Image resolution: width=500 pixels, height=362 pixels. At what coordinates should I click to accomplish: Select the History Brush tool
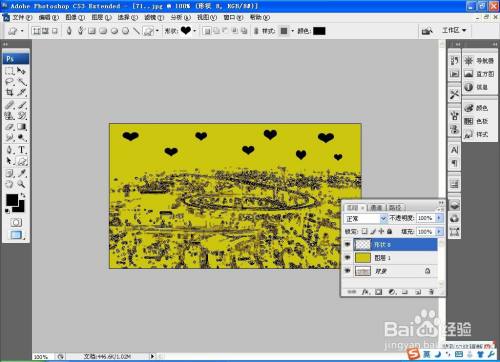click(x=21, y=116)
